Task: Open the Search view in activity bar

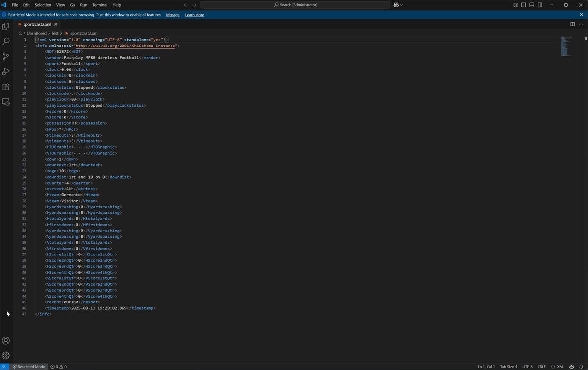Action: click(x=6, y=41)
